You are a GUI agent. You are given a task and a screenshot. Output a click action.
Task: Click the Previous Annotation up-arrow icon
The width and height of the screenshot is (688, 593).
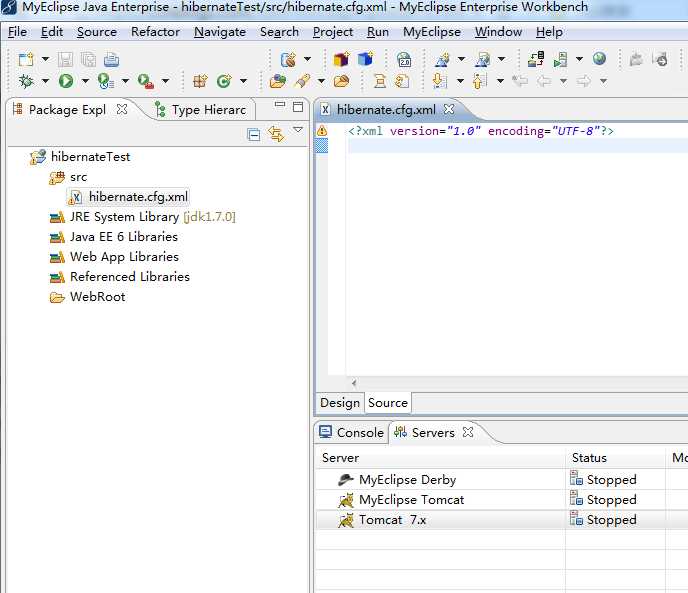pos(480,81)
